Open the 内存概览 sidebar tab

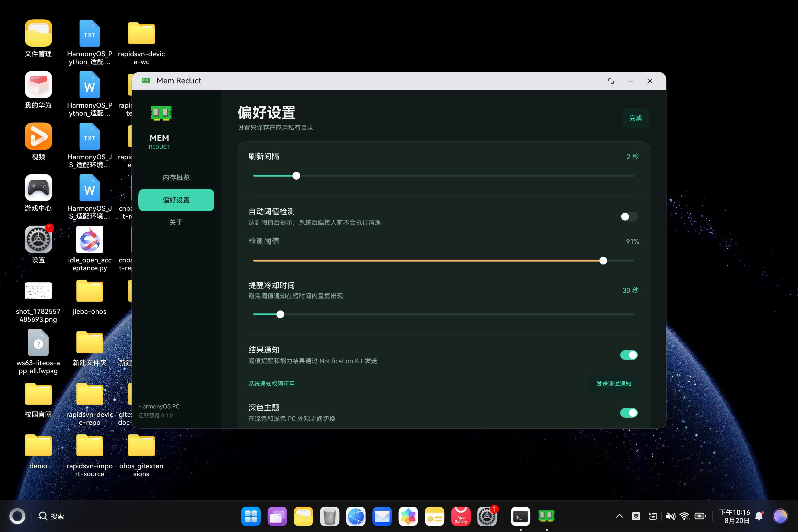[176, 178]
